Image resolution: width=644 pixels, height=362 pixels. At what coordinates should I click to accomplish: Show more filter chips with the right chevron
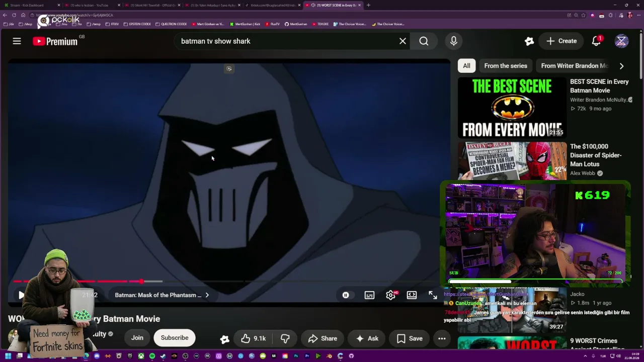621,66
